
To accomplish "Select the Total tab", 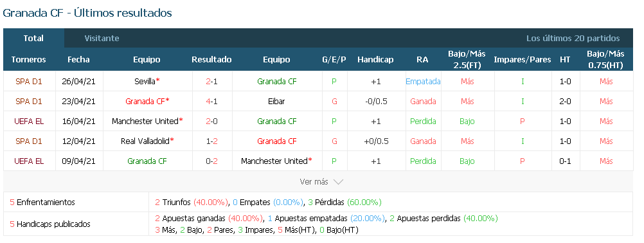I will tap(33, 38).
